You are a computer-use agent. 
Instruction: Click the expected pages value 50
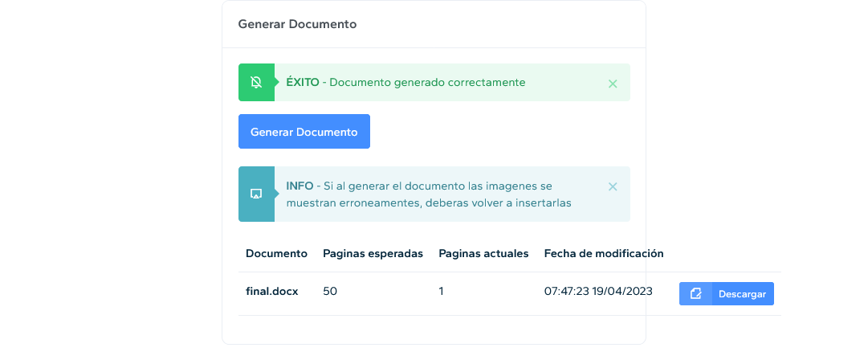coord(330,292)
